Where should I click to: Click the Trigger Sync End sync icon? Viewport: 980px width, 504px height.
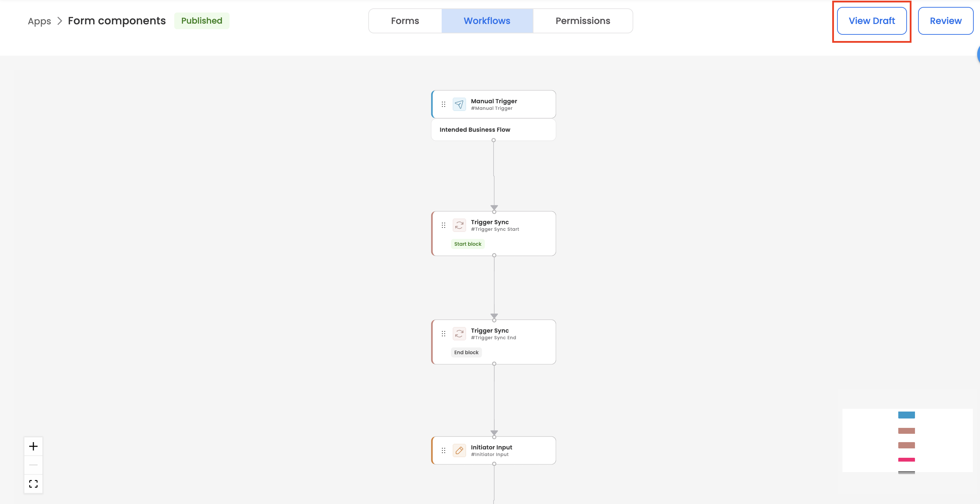point(459,334)
